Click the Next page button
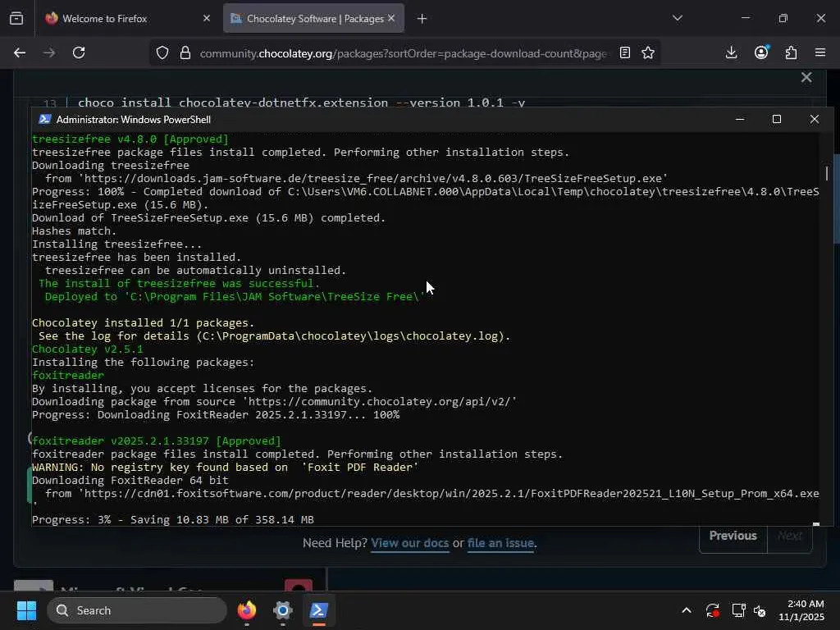This screenshot has width=840, height=630. [x=790, y=536]
